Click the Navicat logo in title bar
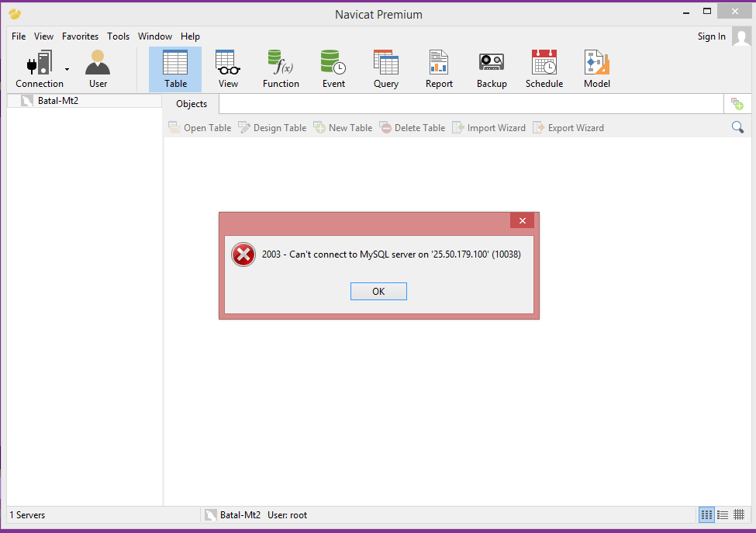756x533 pixels. pos(15,14)
